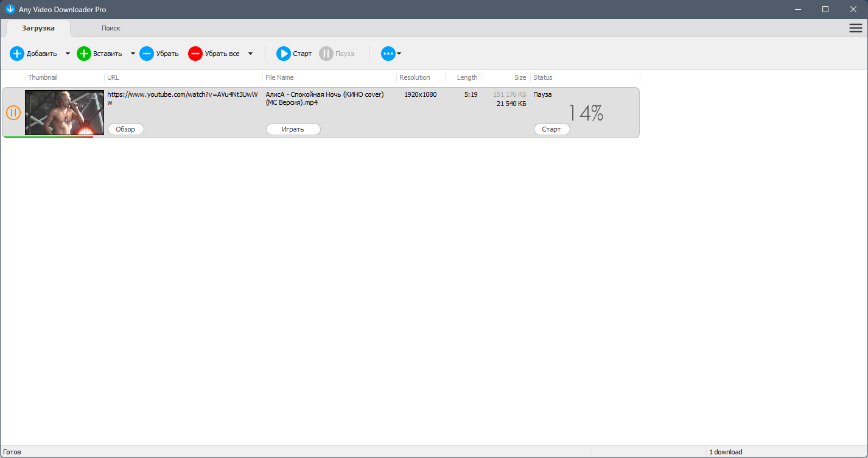
Task: Click the 1 download status bar text
Action: pyautogui.click(x=726, y=451)
